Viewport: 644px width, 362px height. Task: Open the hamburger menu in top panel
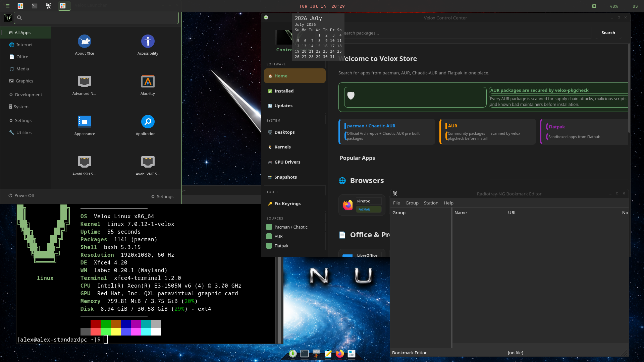point(7,6)
